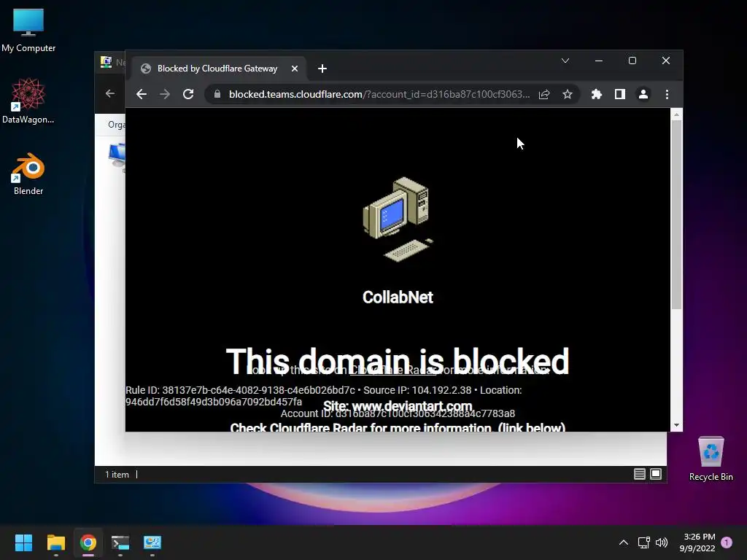
Task: Click the 'Site: www.deviantart.com' text
Action: (398, 406)
